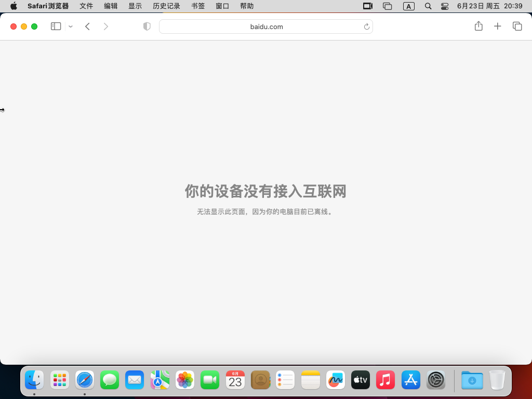Open the privacy report shield icon
This screenshot has height=399, width=532.
click(x=147, y=26)
